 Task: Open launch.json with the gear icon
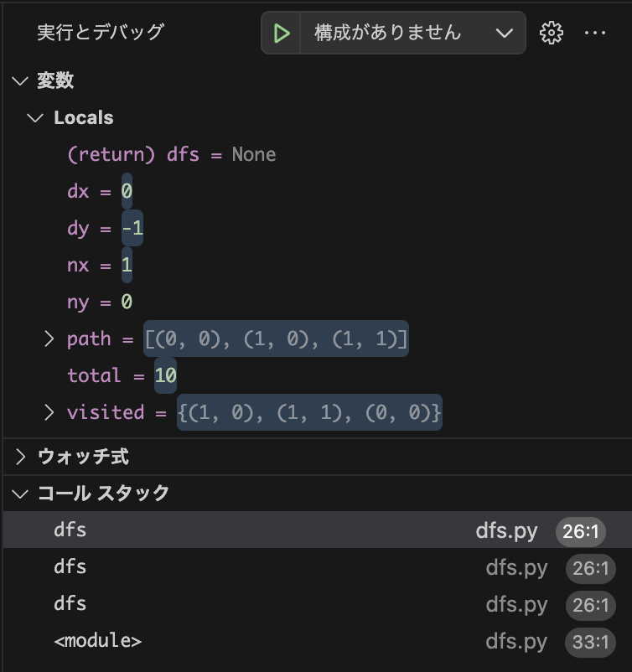(x=551, y=33)
